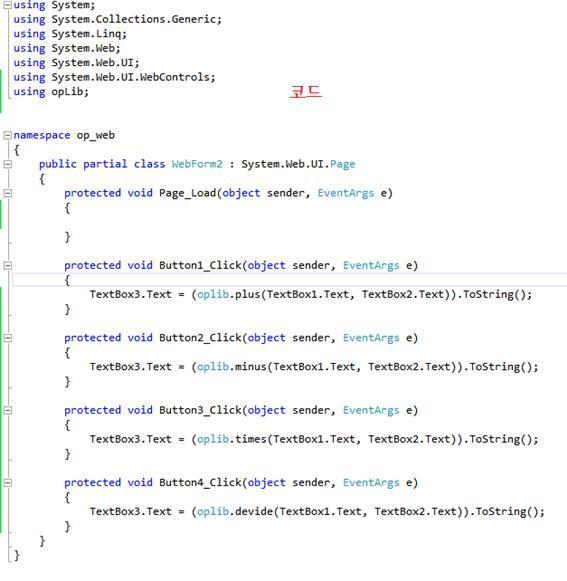Click the 'using System.Linq;' line
Screen dimensions: 567x581
pos(70,34)
